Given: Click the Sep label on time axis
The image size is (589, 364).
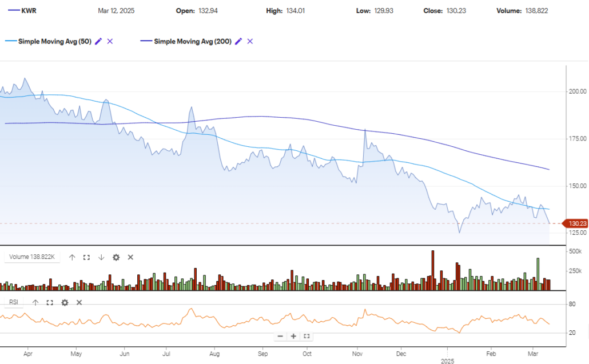Looking at the screenshot, I should pyautogui.click(x=263, y=354).
